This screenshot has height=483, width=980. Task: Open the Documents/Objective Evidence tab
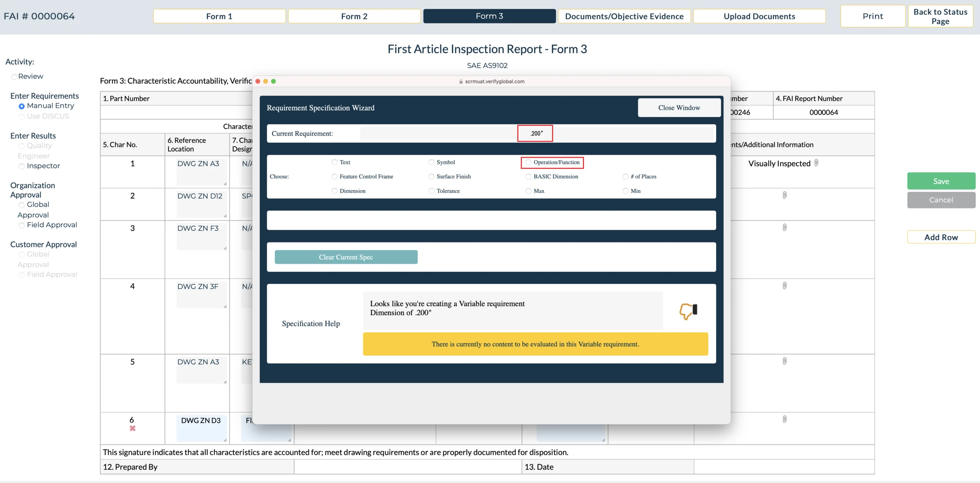tap(624, 16)
